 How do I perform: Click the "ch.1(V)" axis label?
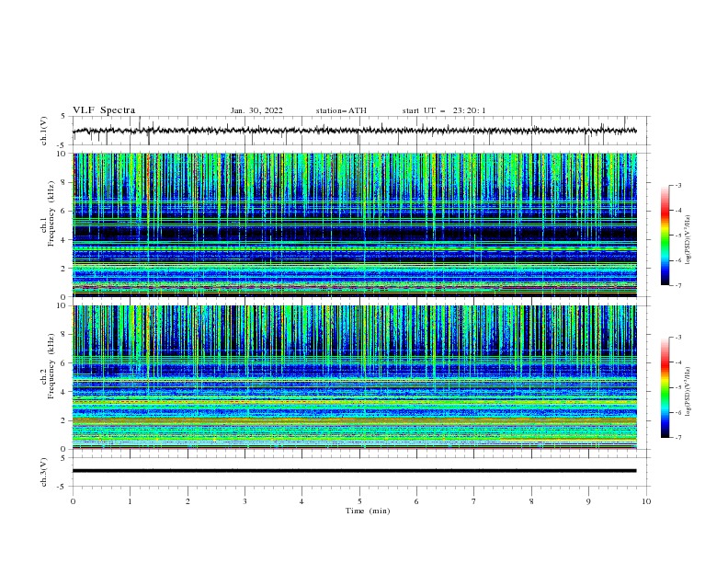pyautogui.click(x=44, y=131)
